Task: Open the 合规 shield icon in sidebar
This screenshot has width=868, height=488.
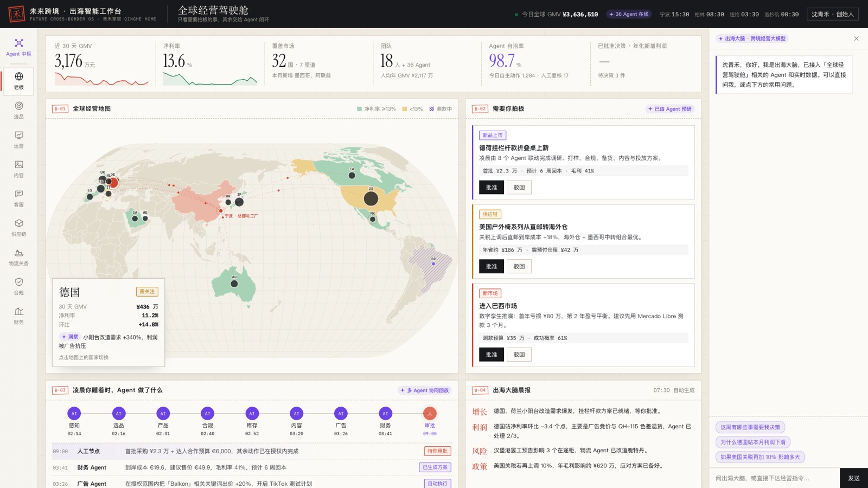Action: [x=18, y=286]
